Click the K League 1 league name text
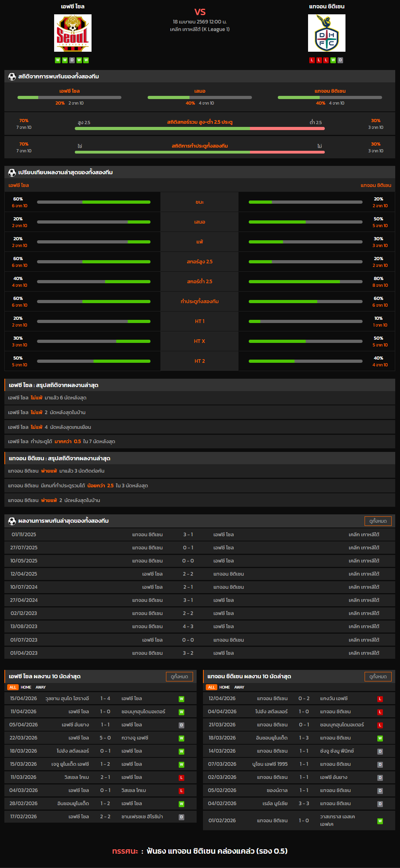400x868 pixels. (x=199, y=29)
